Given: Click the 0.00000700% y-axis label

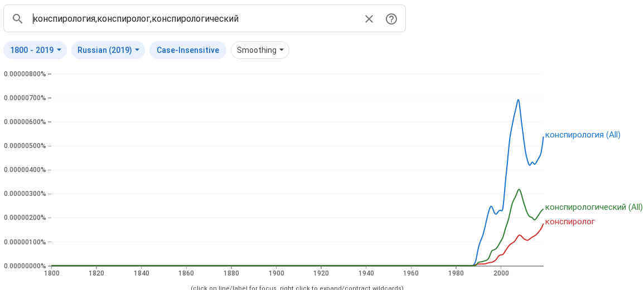Looking at the screenshot, I should point(25,98).
